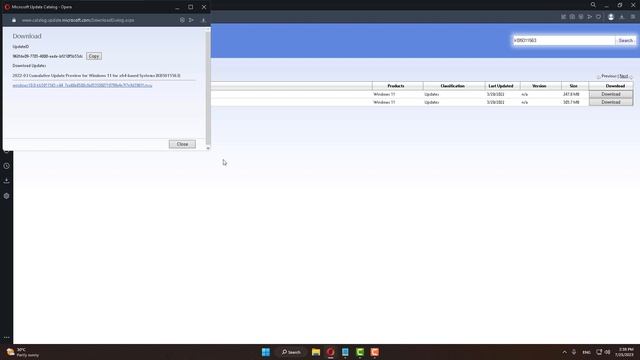Open Opera sidebar History clock icon
This screenshot has width=640, height=360.
click(7, 166)
